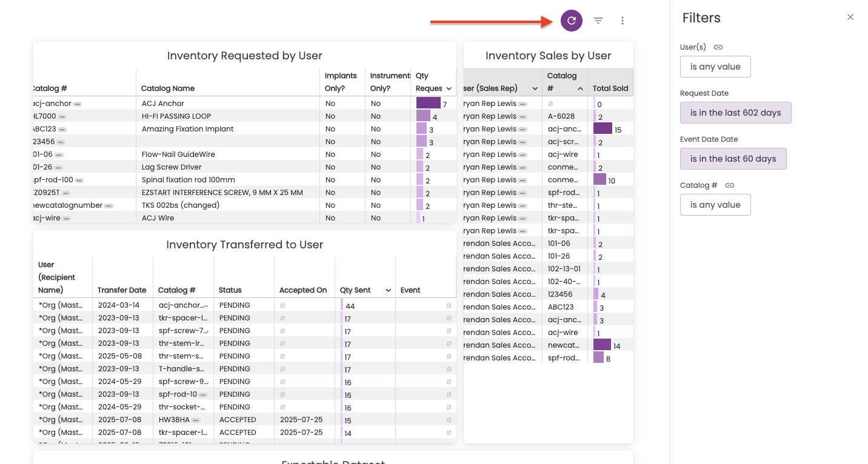The image size is (868, 464).
Task: Click the link icon beside Catalog # filter
Action: point(730,185)
